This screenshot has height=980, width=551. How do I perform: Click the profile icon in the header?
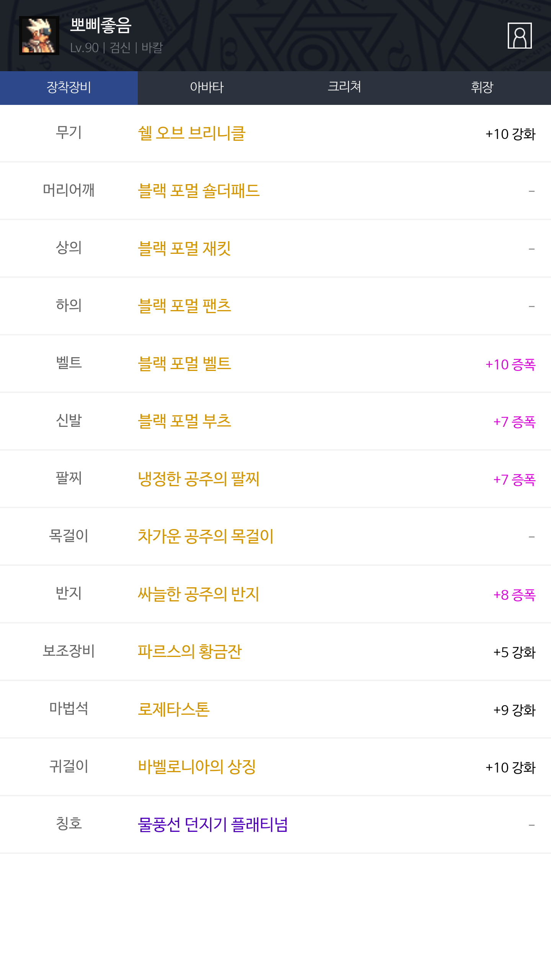[x=519, y=36]
